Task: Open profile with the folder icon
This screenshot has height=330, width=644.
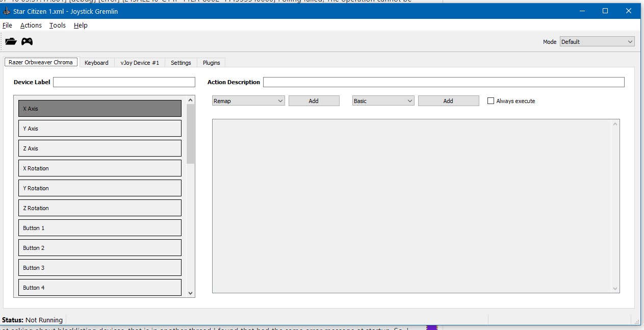Action: 11,42
